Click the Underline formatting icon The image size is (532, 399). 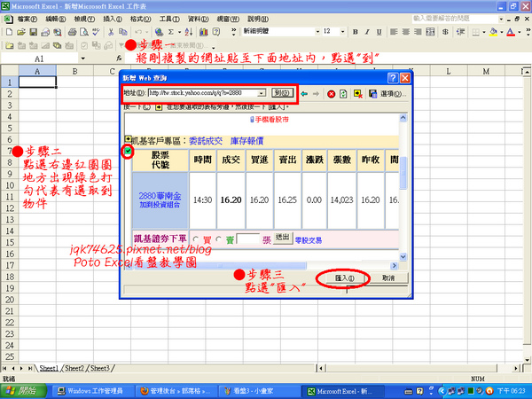(x=379, y=32)
